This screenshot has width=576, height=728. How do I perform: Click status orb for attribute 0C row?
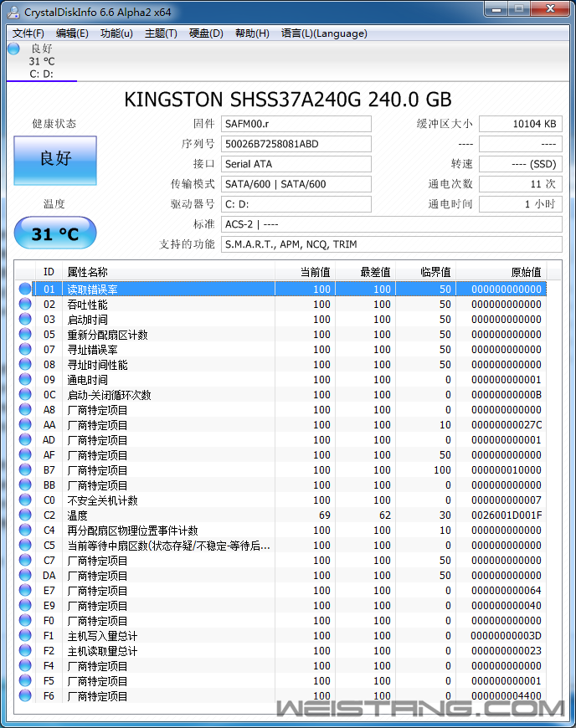[25, 395]
